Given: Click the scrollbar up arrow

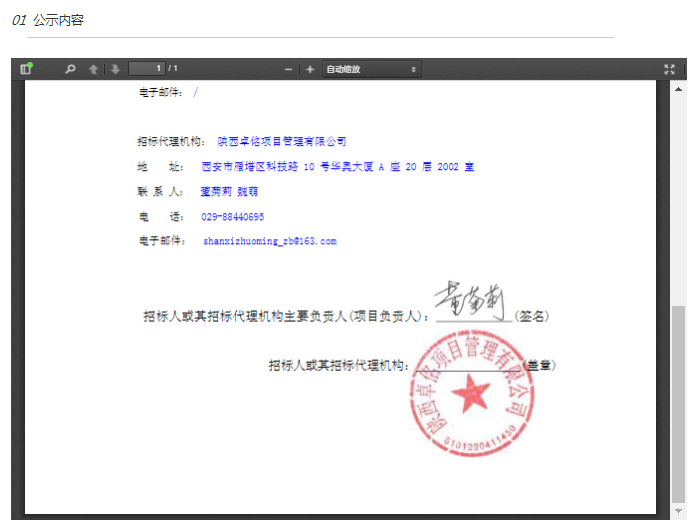Looking at the screenshot, I should click(x=677, y=86).
